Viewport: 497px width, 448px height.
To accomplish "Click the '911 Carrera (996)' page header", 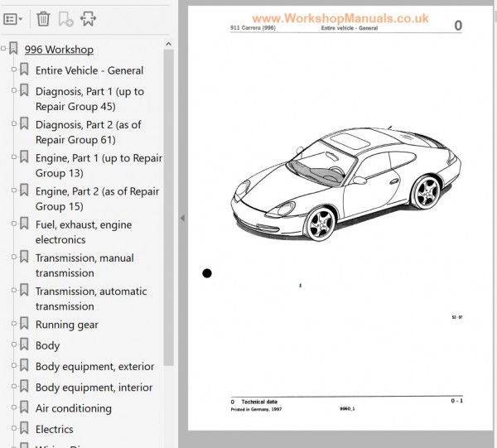I will click(253, 28).
